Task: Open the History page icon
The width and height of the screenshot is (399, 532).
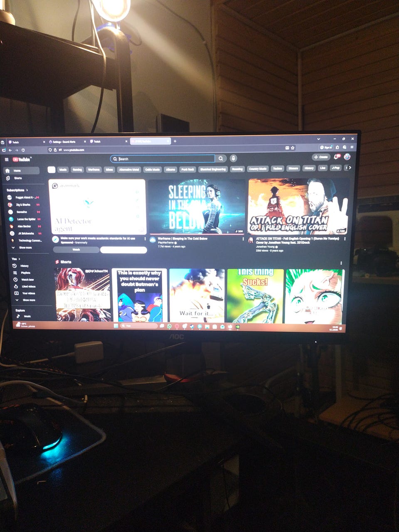Action: 15,266
